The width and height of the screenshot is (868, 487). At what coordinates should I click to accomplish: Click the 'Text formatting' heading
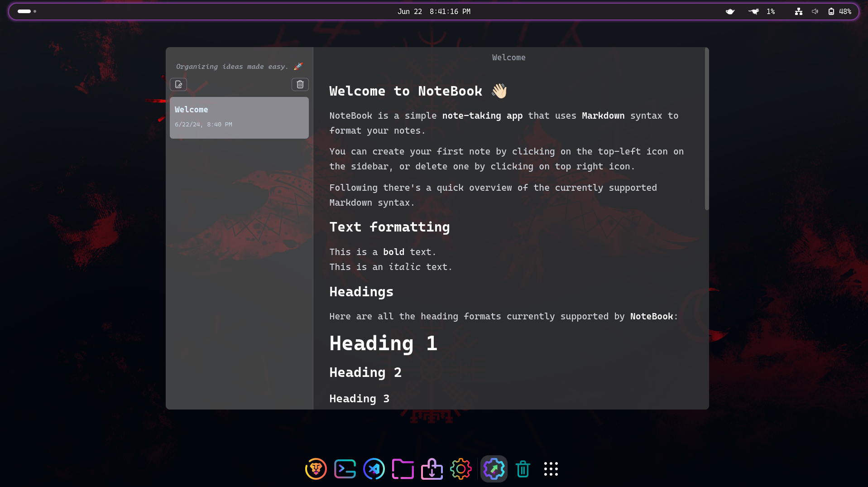[389, 227]
